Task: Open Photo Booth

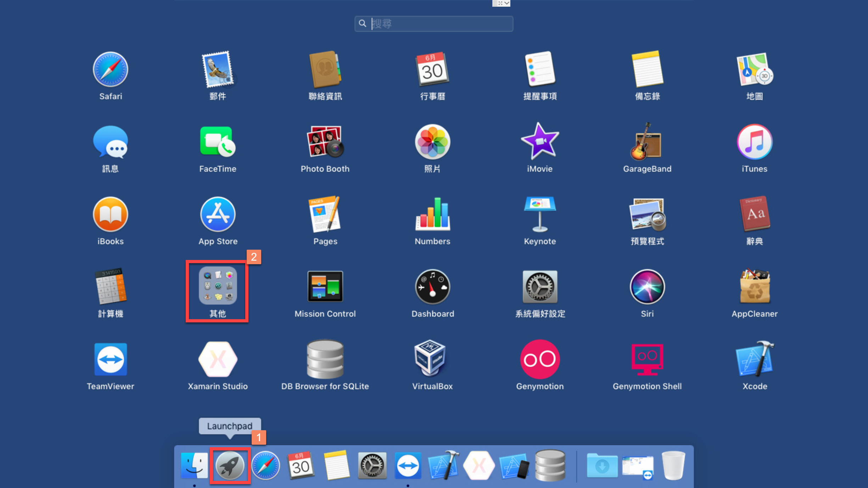Action: (x=325, y=142)
